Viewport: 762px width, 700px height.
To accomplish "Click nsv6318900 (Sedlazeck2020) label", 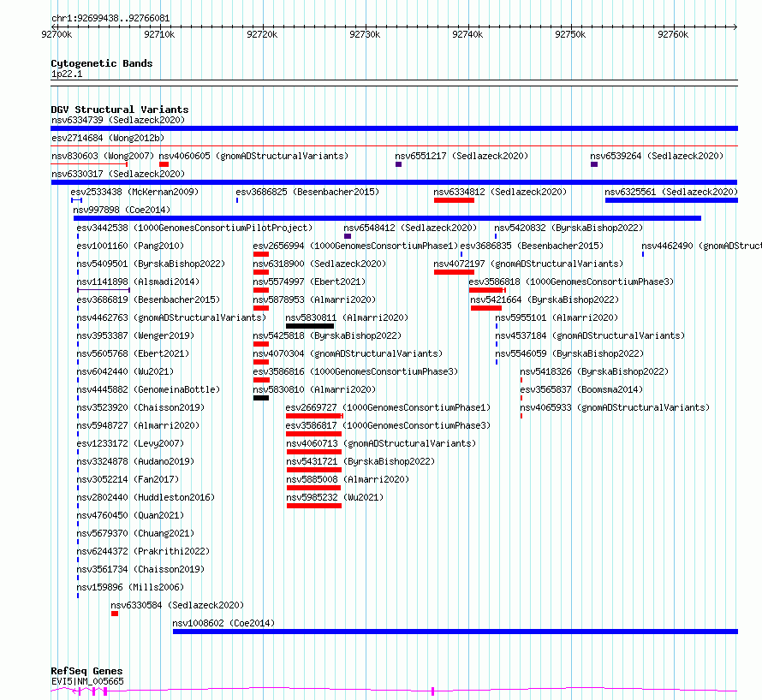I will point(319,264).
